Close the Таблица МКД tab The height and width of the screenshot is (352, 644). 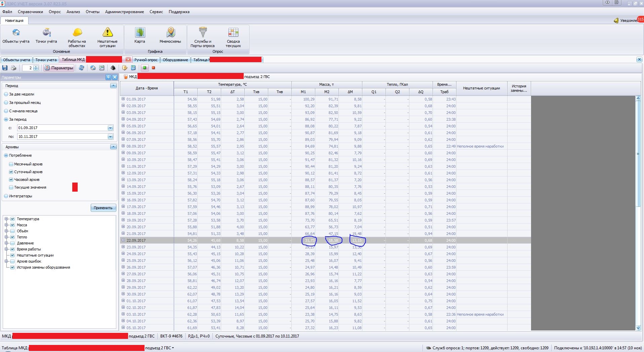[x=128, y=60]
